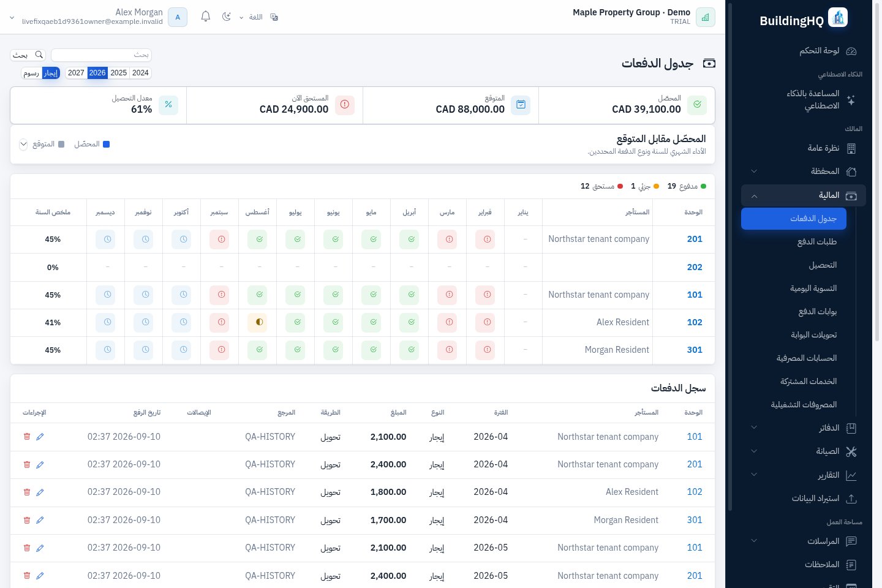
Task: Open the notifications bell
Action: (x=206, y=17)
